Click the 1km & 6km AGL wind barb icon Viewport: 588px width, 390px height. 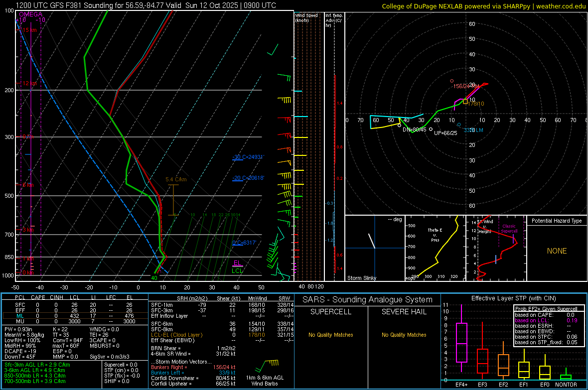pyautogui.click(x=267, y=366)
